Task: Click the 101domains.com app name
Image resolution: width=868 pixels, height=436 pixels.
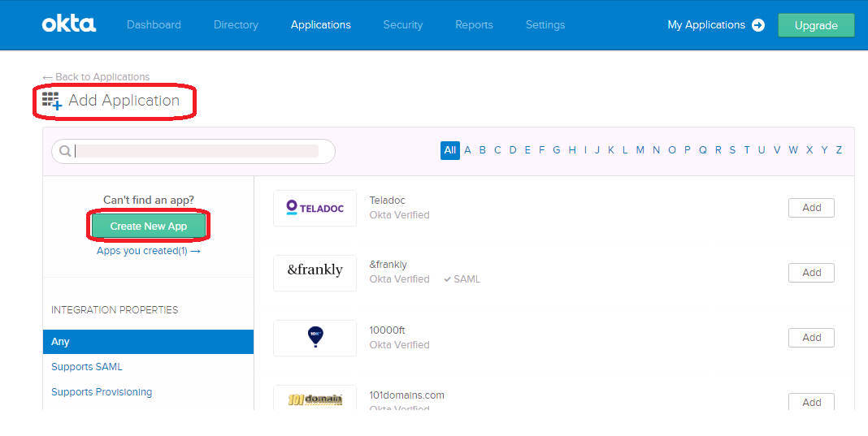Action: point(407,395)
